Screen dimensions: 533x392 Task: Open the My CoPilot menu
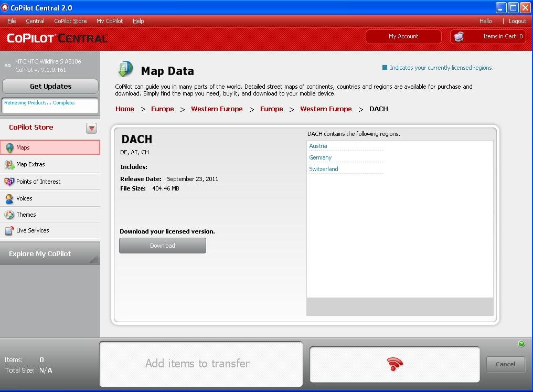pos(110,21)
